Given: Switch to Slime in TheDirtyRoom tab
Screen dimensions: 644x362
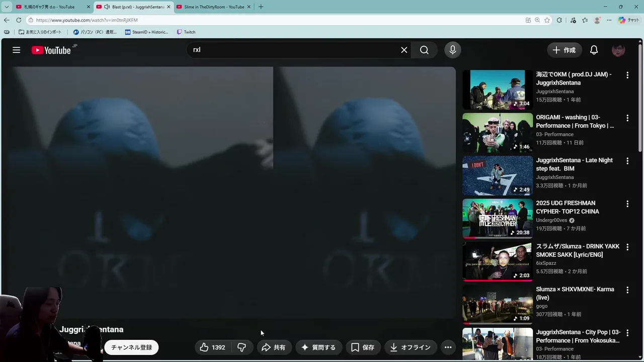Looking at the screenshot, I should 214,7.
